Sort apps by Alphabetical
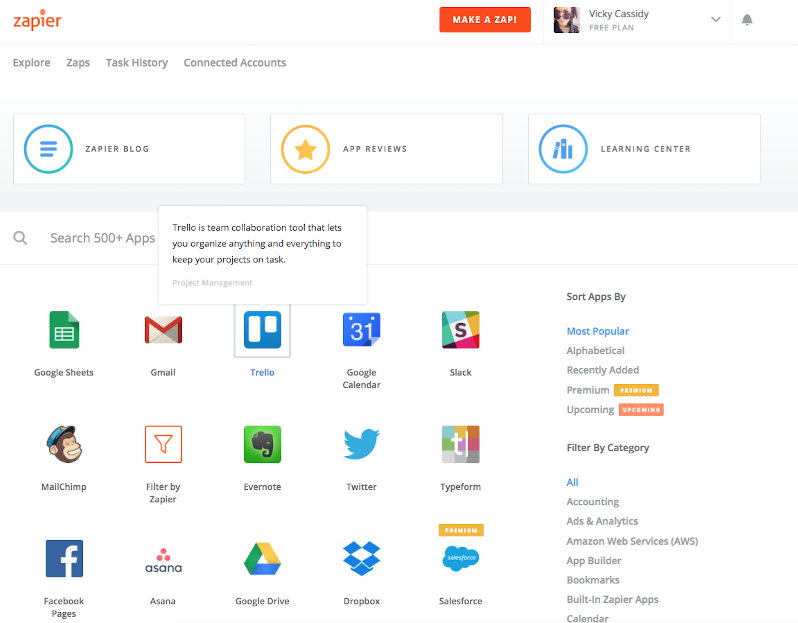This screenshot has height=623, width=798. pos(595,351)
